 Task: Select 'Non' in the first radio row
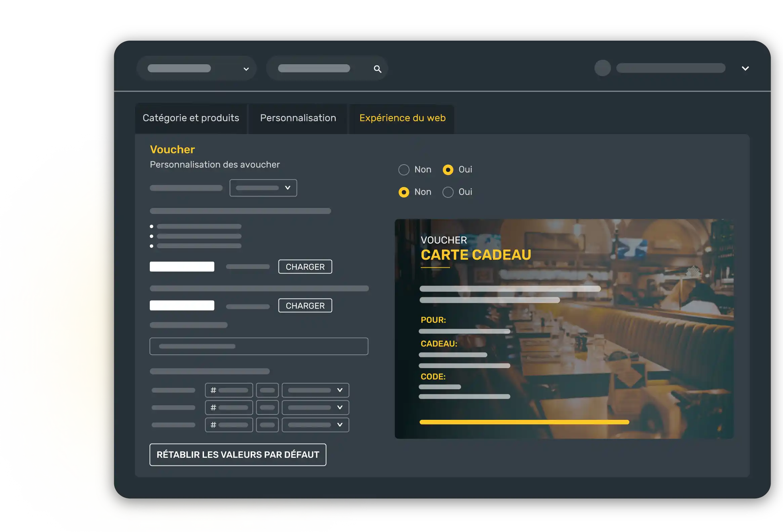[x=404, y=170]
